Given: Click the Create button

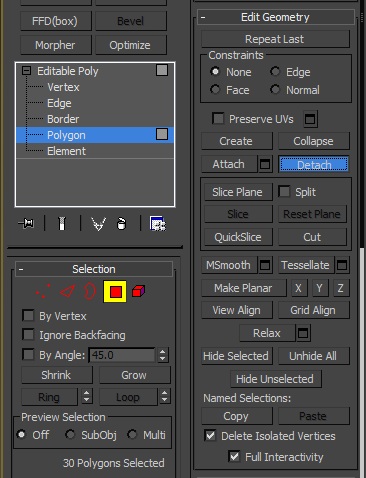Looking at the screenshot, I should coord(237,141).
